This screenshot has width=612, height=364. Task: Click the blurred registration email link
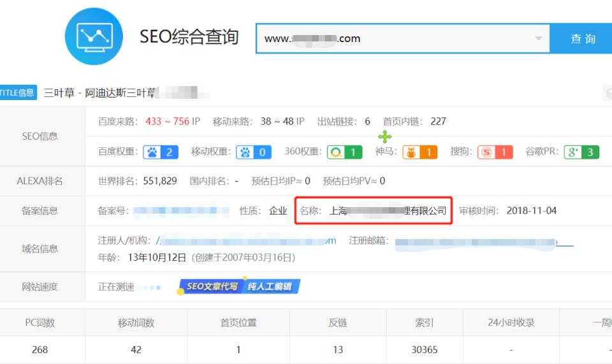click(483, 242)
